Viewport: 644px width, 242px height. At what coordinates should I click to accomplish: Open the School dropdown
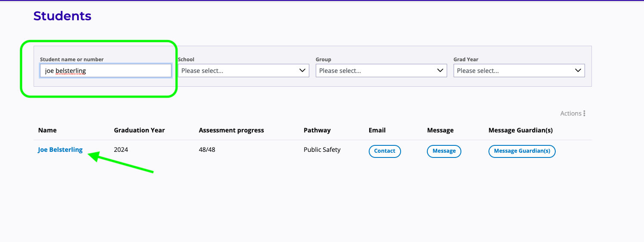coord(243,71)
